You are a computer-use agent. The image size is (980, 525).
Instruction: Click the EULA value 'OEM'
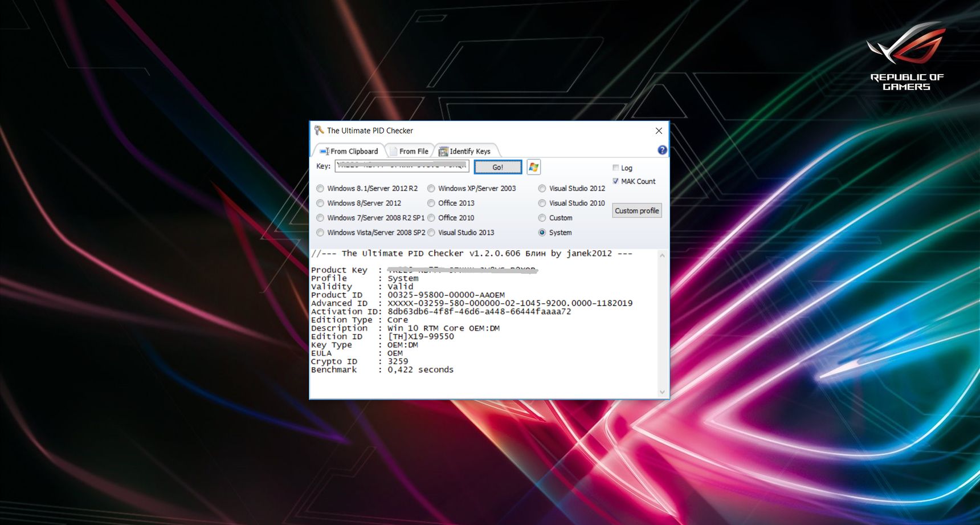395,353
